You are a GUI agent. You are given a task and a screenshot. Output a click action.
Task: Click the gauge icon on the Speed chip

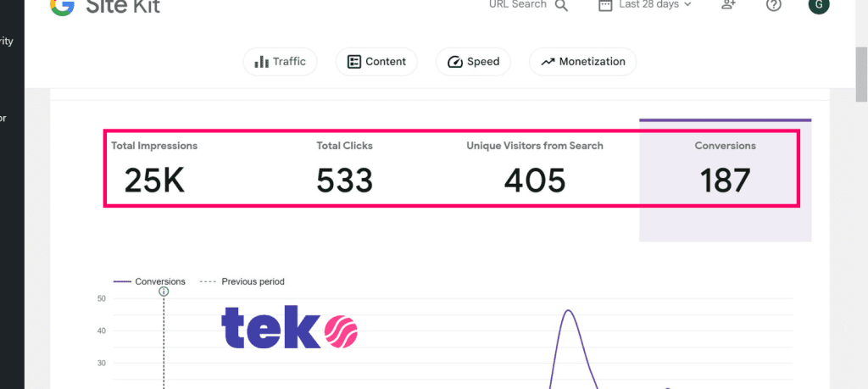click(x=454, y=62)
